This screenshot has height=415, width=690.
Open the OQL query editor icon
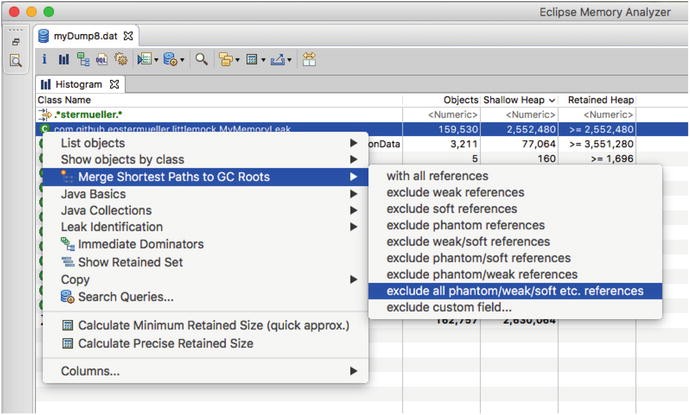click(102, 59)
